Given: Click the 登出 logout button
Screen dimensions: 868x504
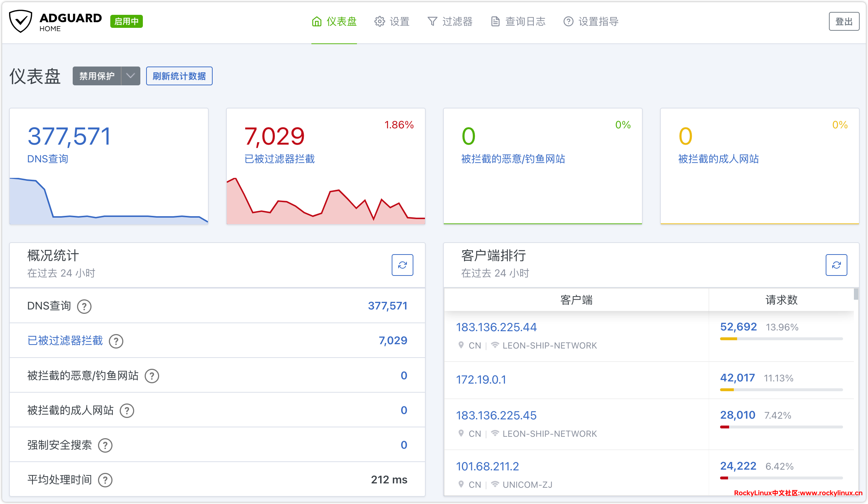Looking at the screenshot, I should pos(844,22).
